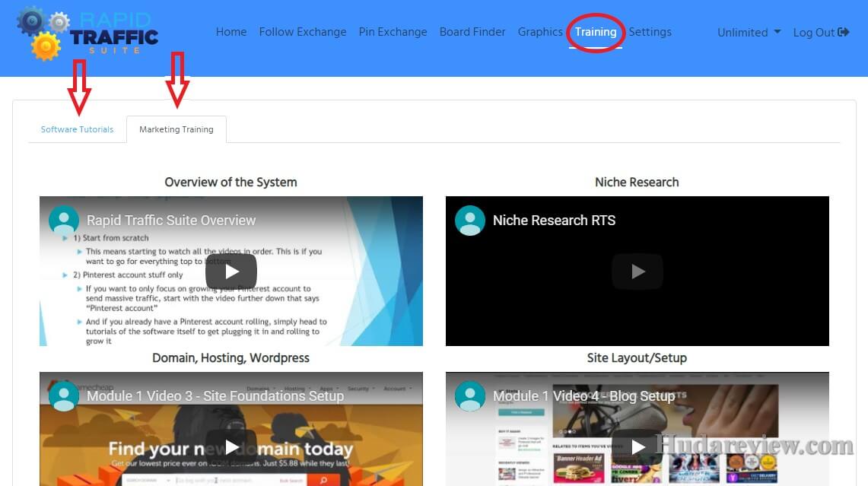The width and height of the screenshot is (868, 486).
Task: Switch to the Software Tutorials tab
Action: click(77, 129)
